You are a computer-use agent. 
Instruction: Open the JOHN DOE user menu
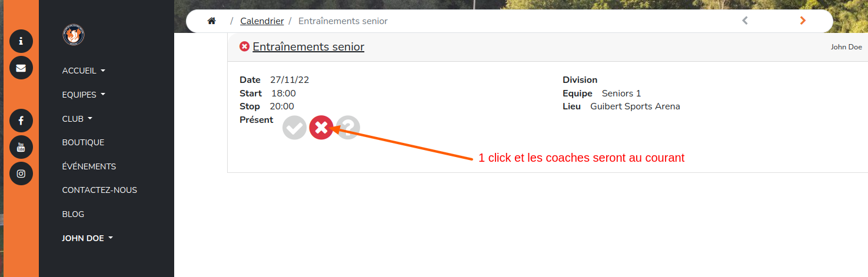pos(87,238)
